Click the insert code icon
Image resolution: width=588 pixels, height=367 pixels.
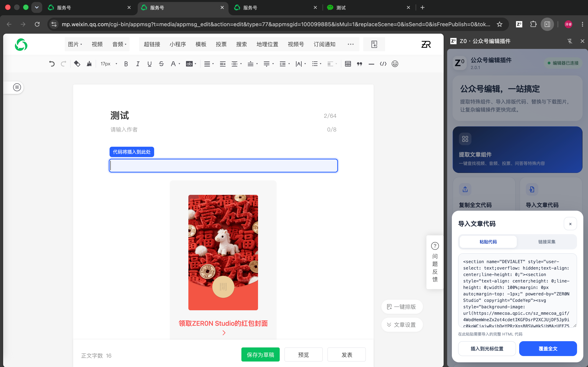383,64
